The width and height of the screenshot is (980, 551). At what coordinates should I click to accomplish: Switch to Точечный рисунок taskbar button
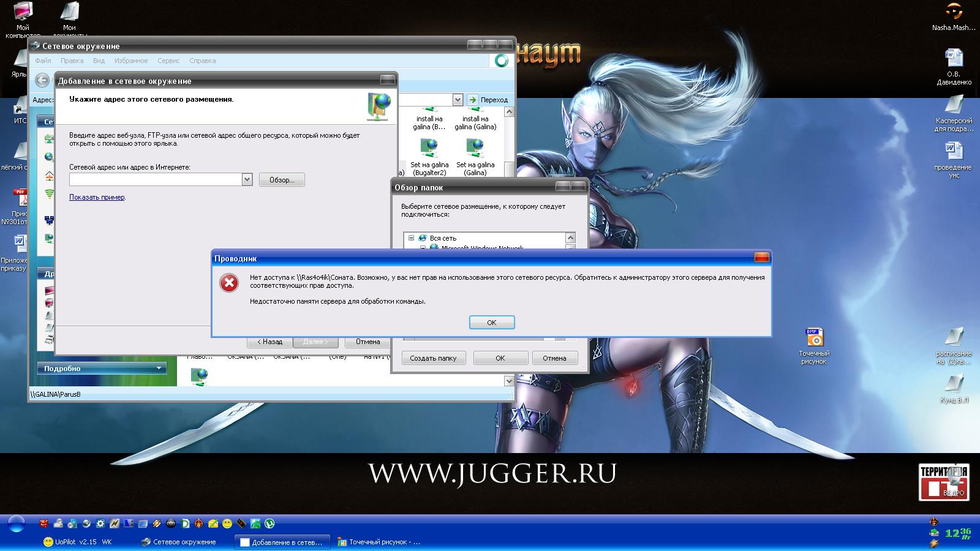[380, 542]
